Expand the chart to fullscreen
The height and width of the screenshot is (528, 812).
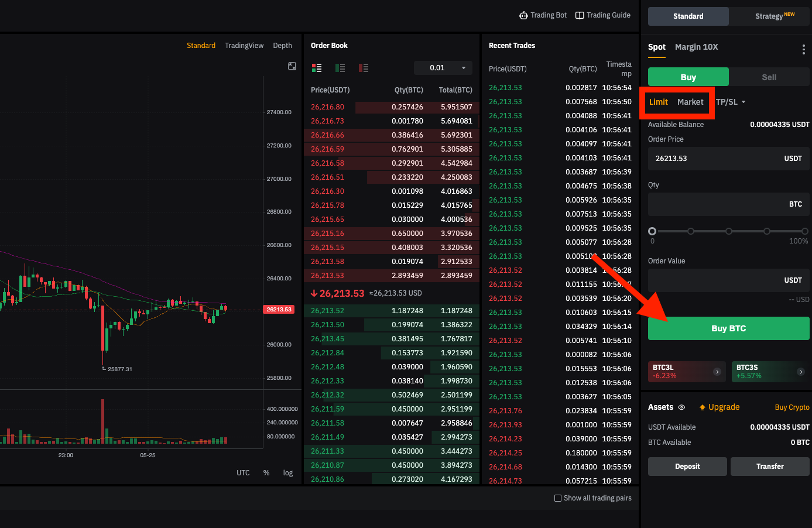pyautogui.click(x=292, y=66)
